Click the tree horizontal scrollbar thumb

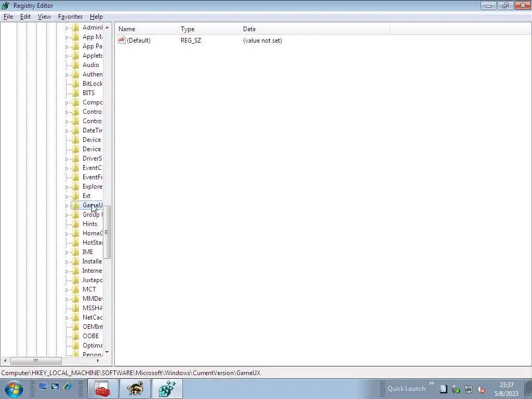coord(36,361)
